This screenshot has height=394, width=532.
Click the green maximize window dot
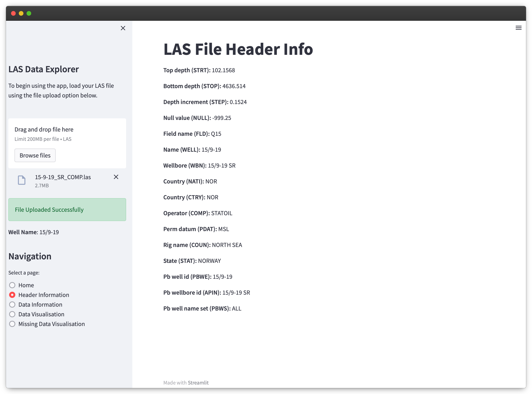coord(29,13)
